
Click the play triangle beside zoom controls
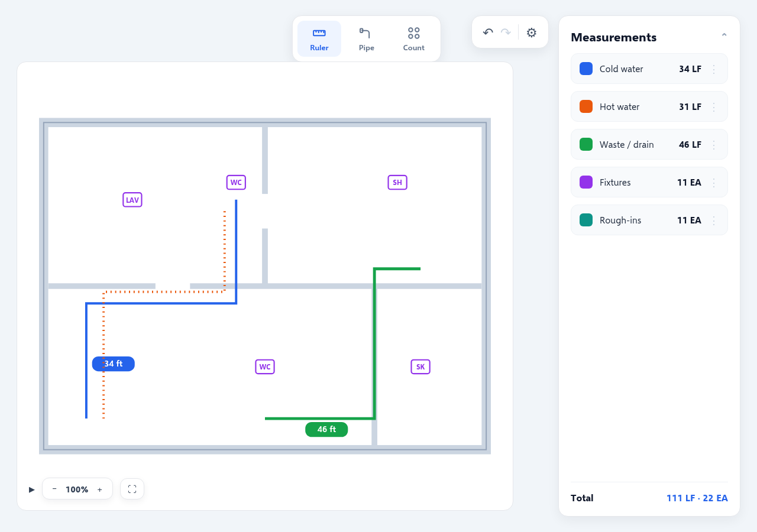point(32,489)
